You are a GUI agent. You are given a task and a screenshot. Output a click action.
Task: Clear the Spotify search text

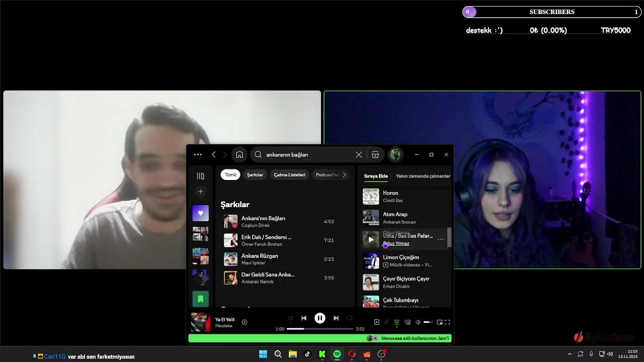point(359,155)
